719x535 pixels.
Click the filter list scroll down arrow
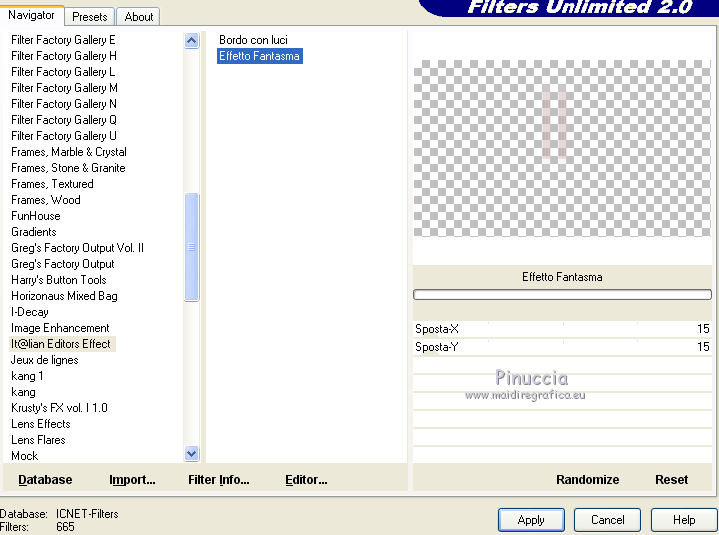(191, 453)
